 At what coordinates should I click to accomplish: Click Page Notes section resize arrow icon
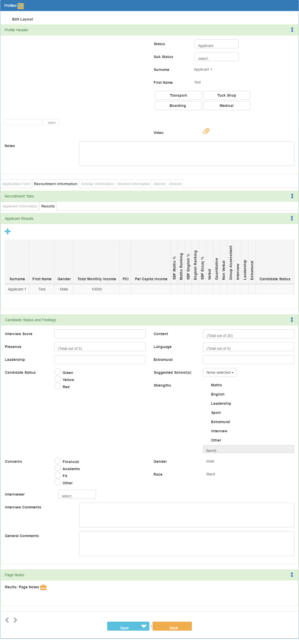pyautogui.click(x=292, y=575)
